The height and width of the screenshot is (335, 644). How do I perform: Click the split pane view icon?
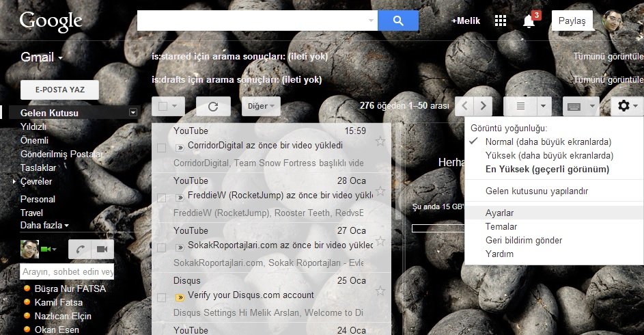pos(520,107)
